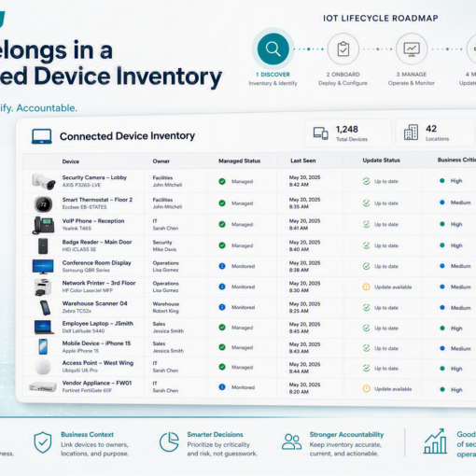Click the Stronger Accountability people icon

(x=291, y=442)
